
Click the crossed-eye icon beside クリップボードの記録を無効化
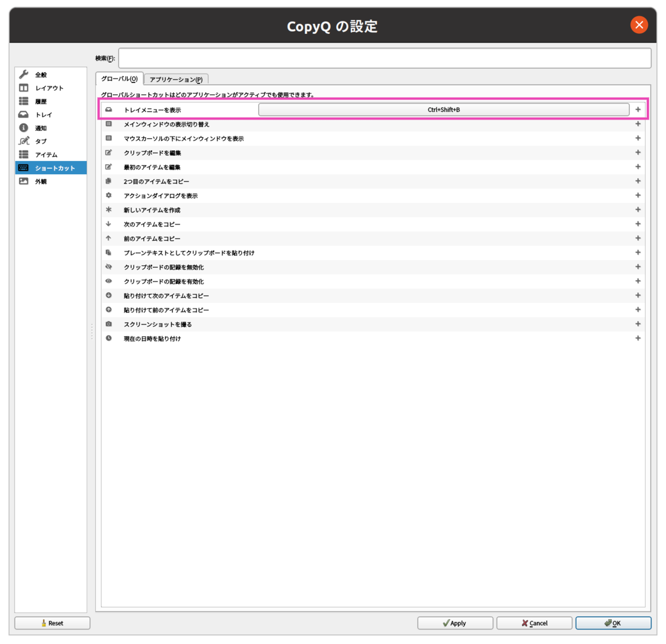[x=109, y=267]
